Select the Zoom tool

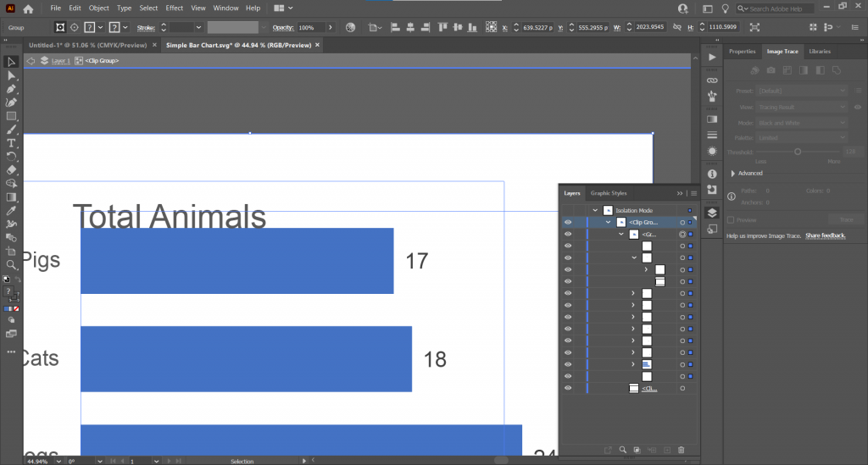point(11,265)
